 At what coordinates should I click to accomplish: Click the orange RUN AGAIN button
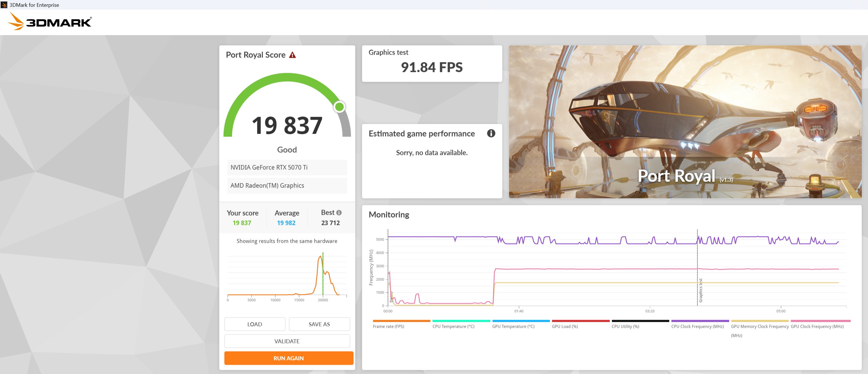[x=289, y=358]
